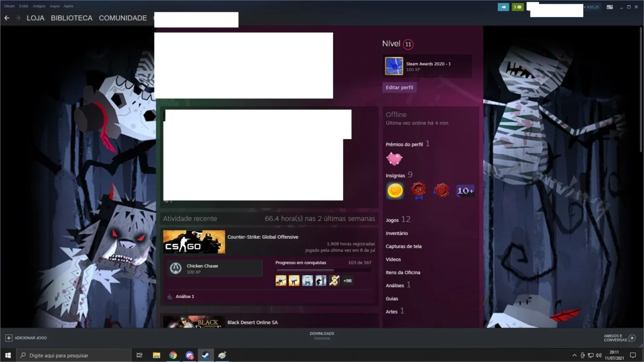Go forward with the right arrow button
The height and width of the screenshot is (362, 644).
tap(18, 18)
